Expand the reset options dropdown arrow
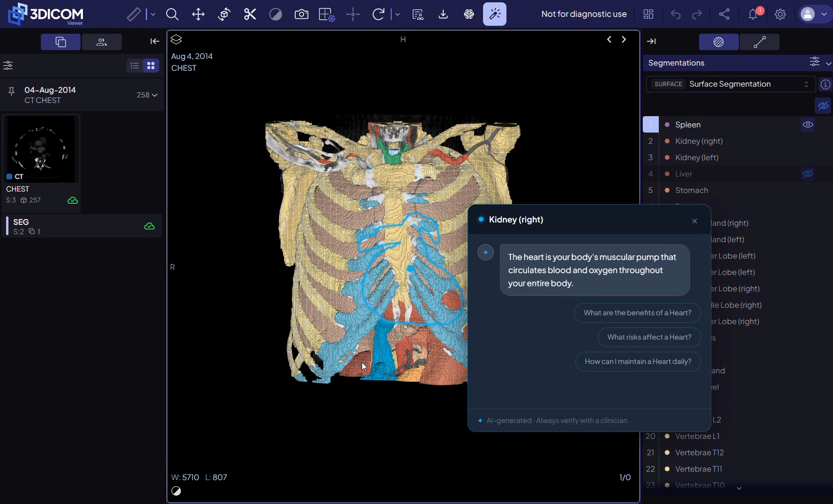833x504 pixels. pos(397,15)
